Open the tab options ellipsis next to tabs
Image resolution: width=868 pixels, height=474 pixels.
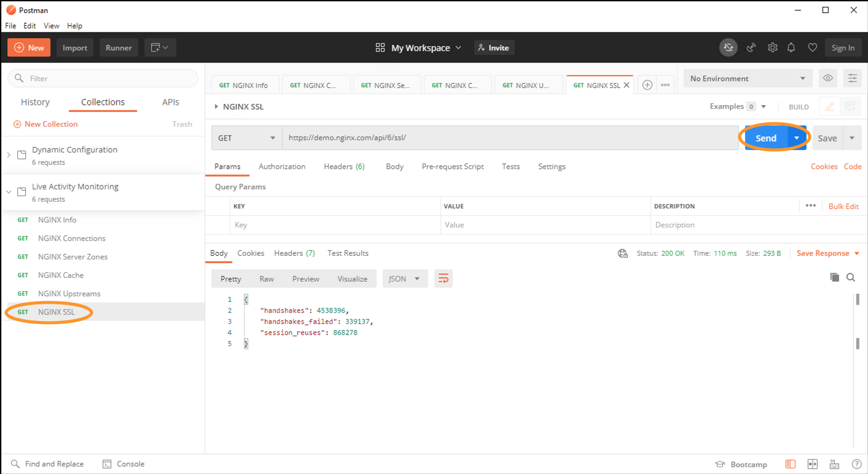[665, 85]
